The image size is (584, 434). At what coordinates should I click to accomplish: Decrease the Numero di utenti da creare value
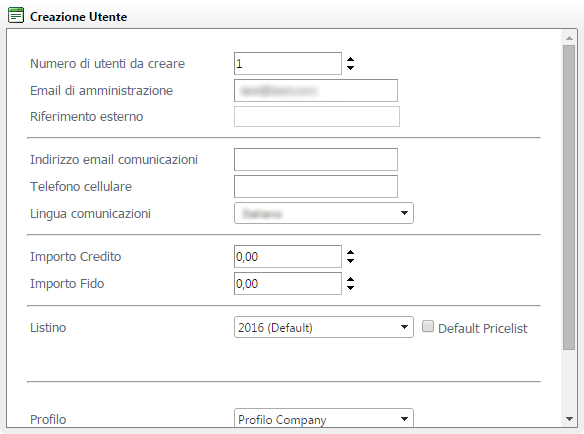(x=350, y=67)
